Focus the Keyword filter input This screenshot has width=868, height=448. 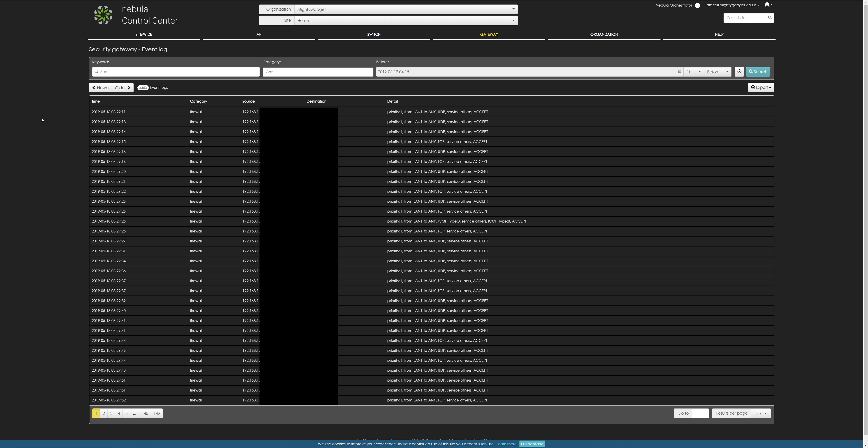[176, 72]
